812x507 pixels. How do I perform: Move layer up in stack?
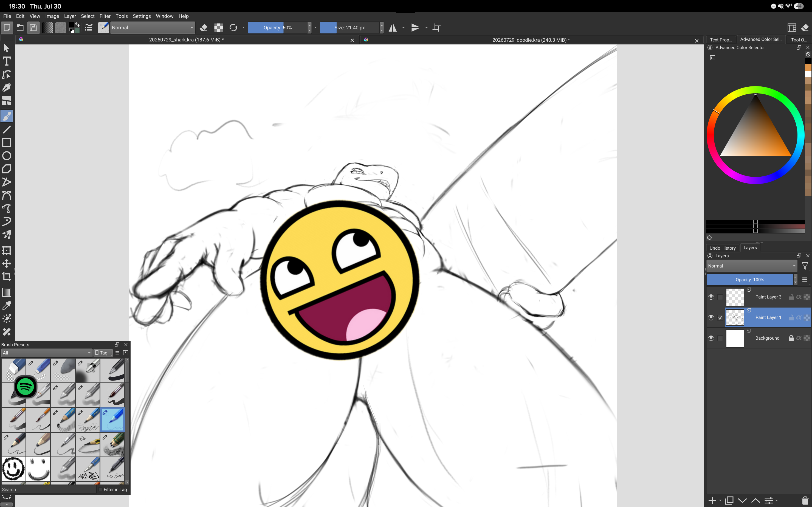pyautogui.click(x=756, y=501)
